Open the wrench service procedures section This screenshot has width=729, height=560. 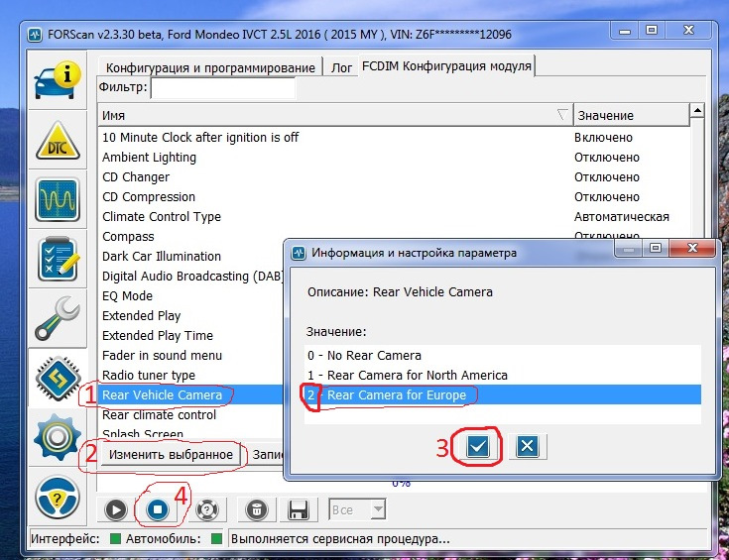click(58, 318)
